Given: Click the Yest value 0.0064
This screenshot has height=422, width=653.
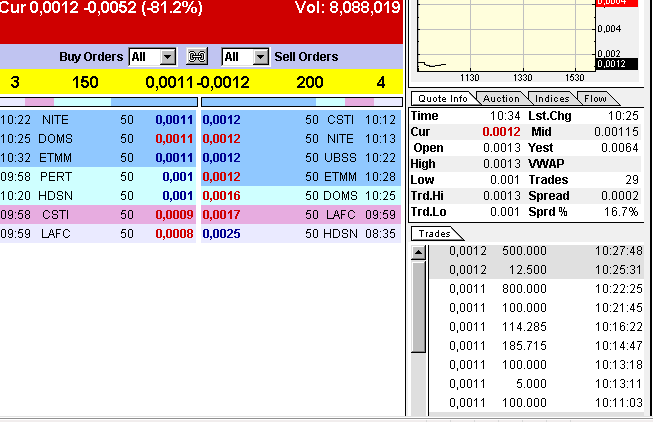Looking at the screenshot, I should (x=620, y=148).
